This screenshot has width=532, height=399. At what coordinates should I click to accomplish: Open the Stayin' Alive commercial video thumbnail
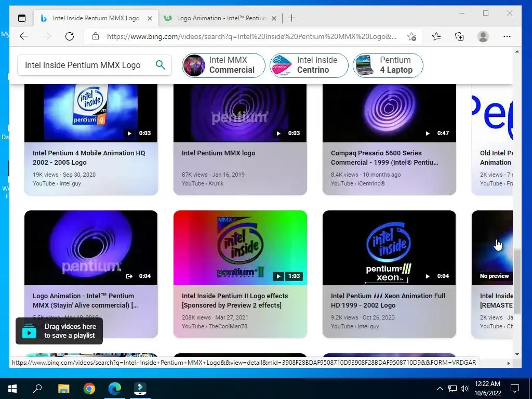click(91, 248)
